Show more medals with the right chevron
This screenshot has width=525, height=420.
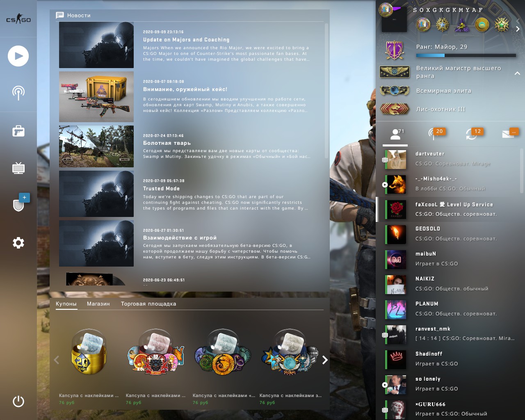[518, 29]
